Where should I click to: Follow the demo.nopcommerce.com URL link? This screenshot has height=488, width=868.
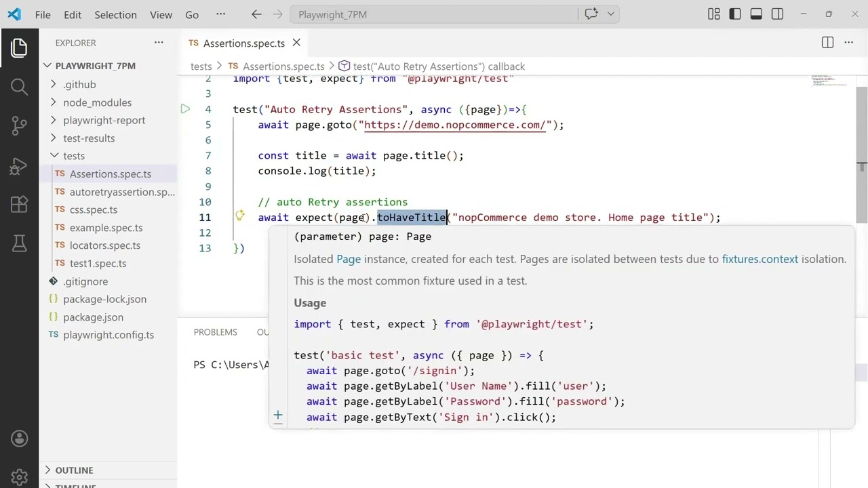coord(454,125)
